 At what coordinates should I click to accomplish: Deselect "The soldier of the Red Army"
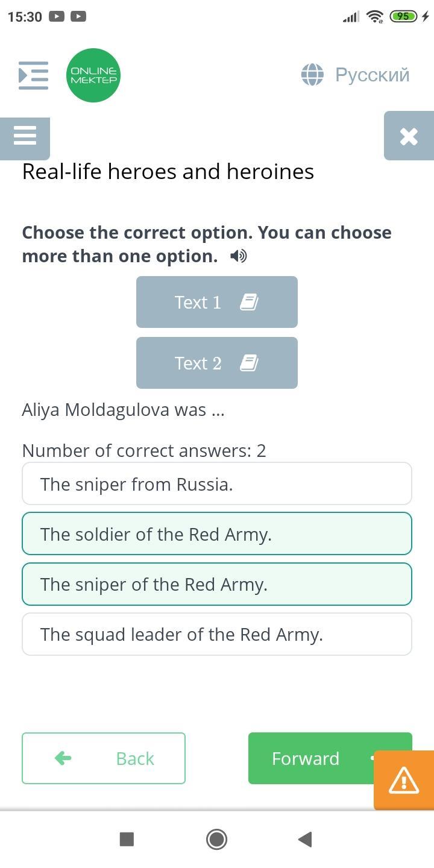(217, 534)
